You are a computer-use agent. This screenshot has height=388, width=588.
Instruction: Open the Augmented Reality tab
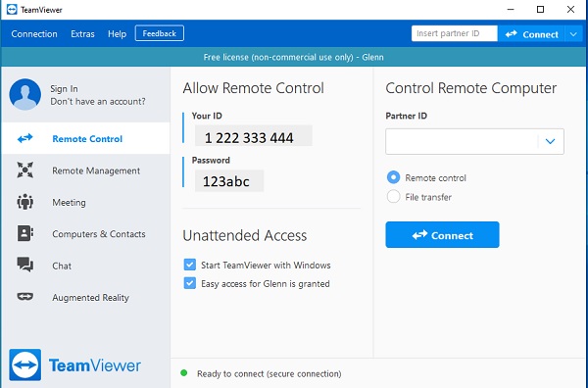[x=86, y=297]
